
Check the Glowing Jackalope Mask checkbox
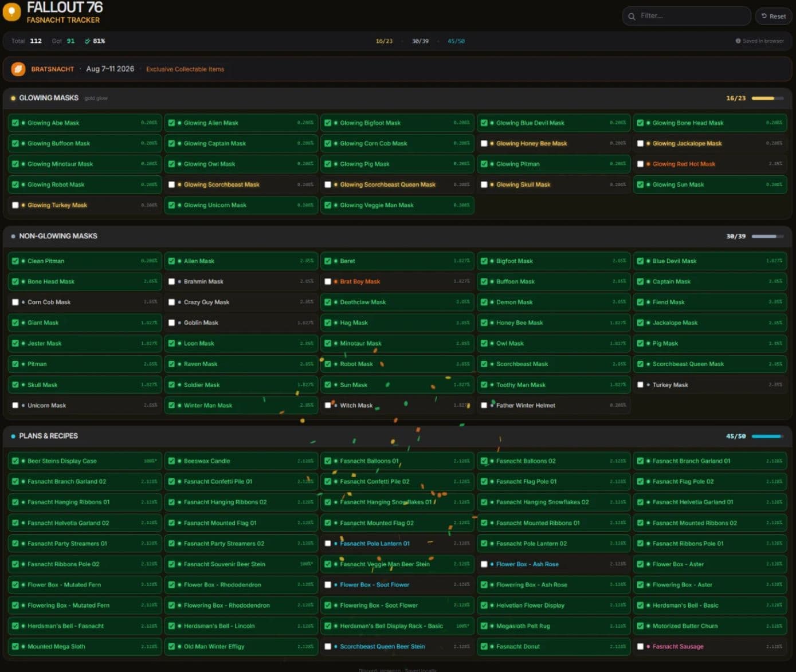640,144
